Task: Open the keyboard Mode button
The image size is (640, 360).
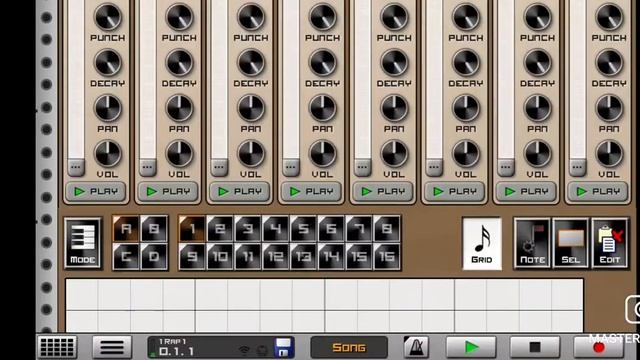Action: coord(82,243)
